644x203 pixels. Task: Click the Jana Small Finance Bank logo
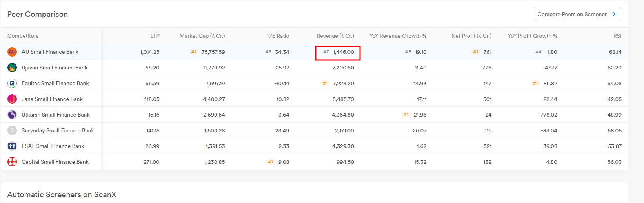[x=12, y=99]
